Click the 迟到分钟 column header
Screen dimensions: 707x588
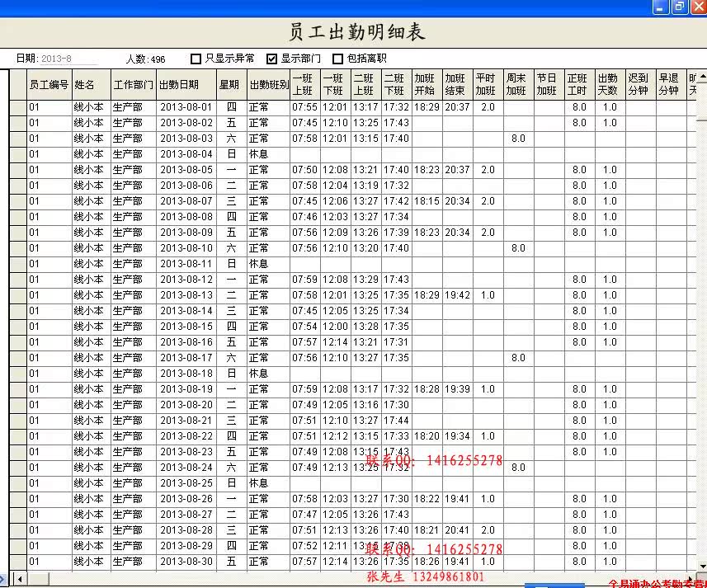tap(638, 85)
